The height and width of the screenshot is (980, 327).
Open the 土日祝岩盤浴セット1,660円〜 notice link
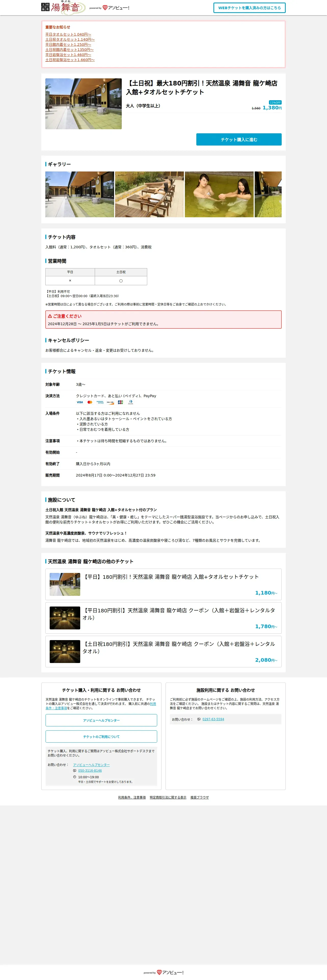70,60
